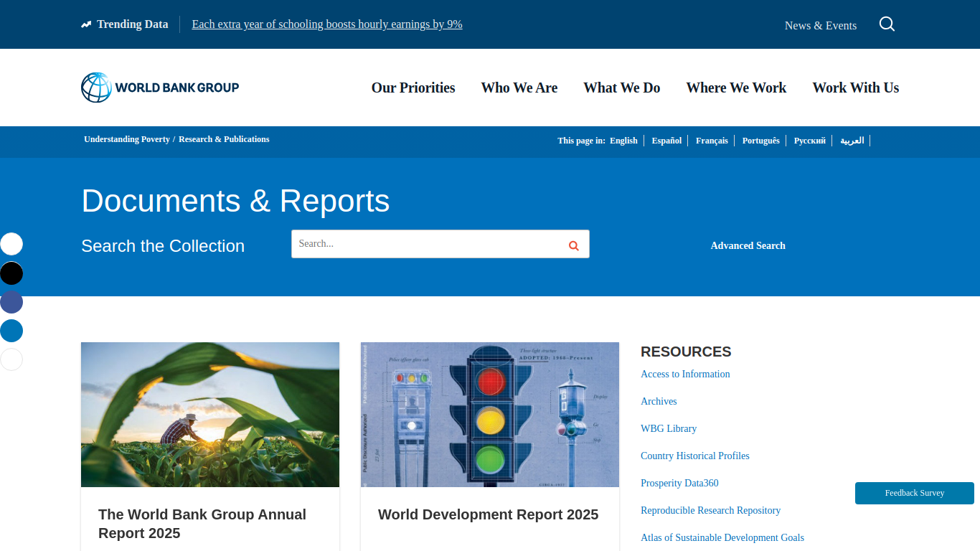Click the purple-blue share circle
980x551 pixels.
11,302
